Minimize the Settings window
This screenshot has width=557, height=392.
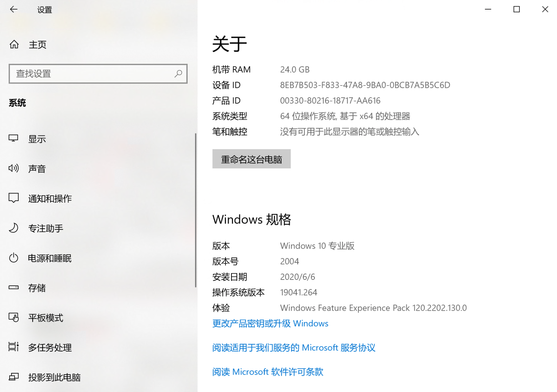[x=488, y=10]
